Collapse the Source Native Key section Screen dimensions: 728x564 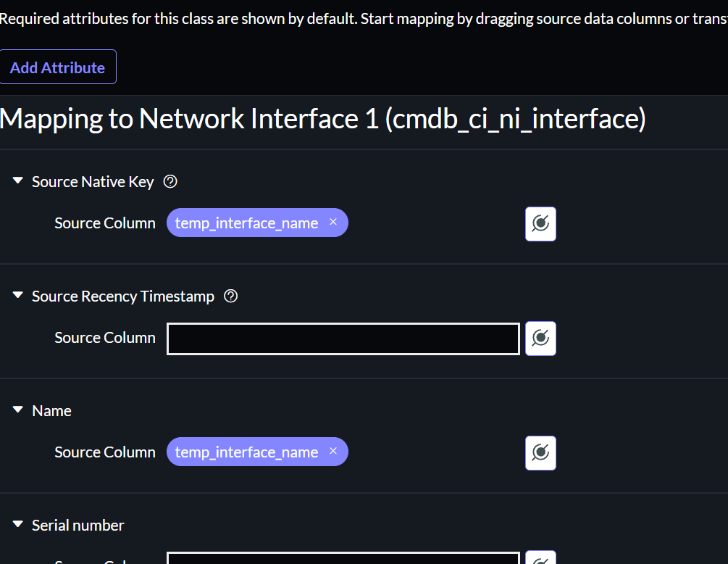coord(17,181)
